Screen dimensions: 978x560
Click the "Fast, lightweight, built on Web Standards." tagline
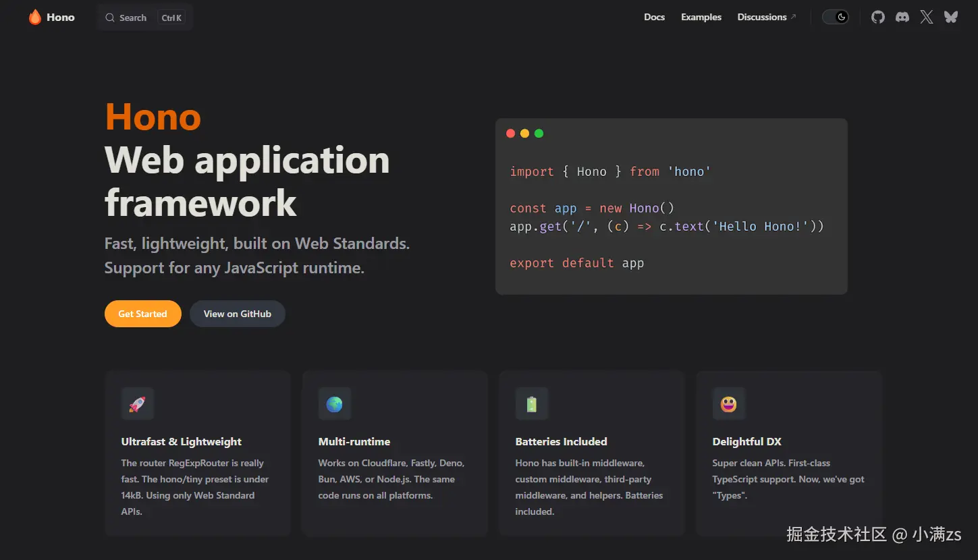(x=257, y=243)
